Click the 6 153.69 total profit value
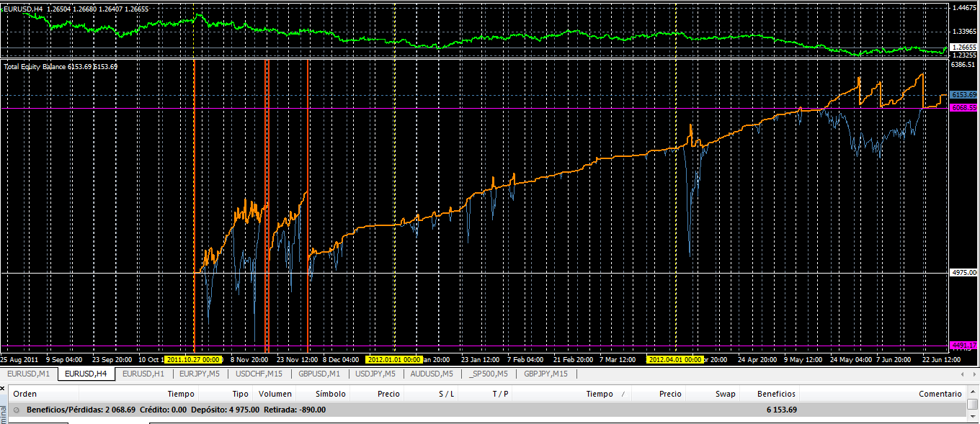The width and height of the screenshot is (980, 424). [781, 410]
